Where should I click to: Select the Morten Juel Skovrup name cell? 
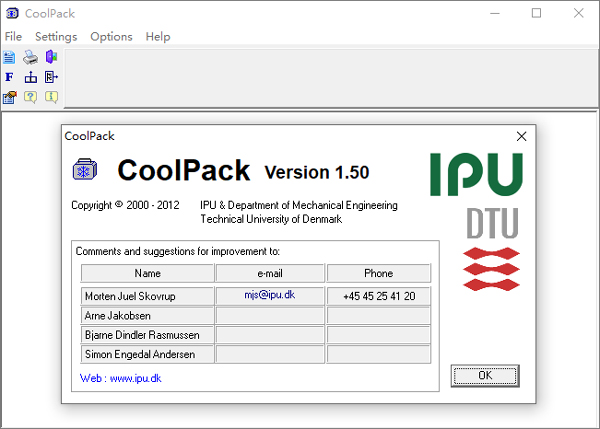point(147,296)
